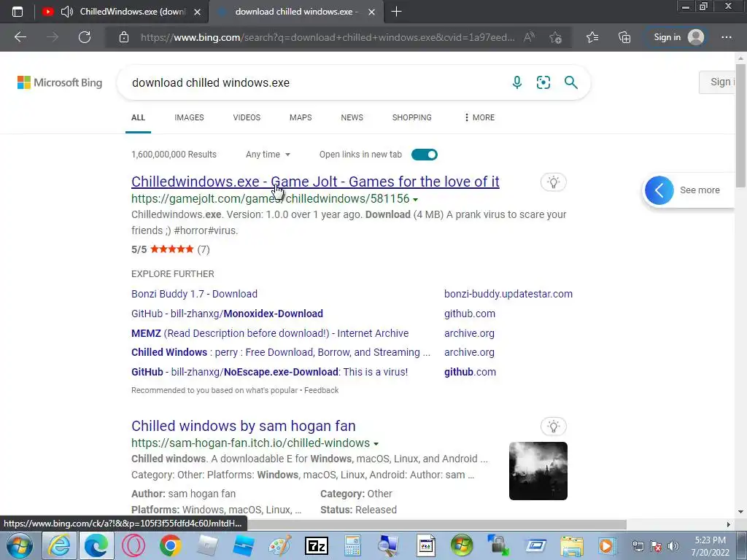The width and height of the screenshot is (747, 560).
Task: Switch to the MAPS tab
Action: pos(301,117)
